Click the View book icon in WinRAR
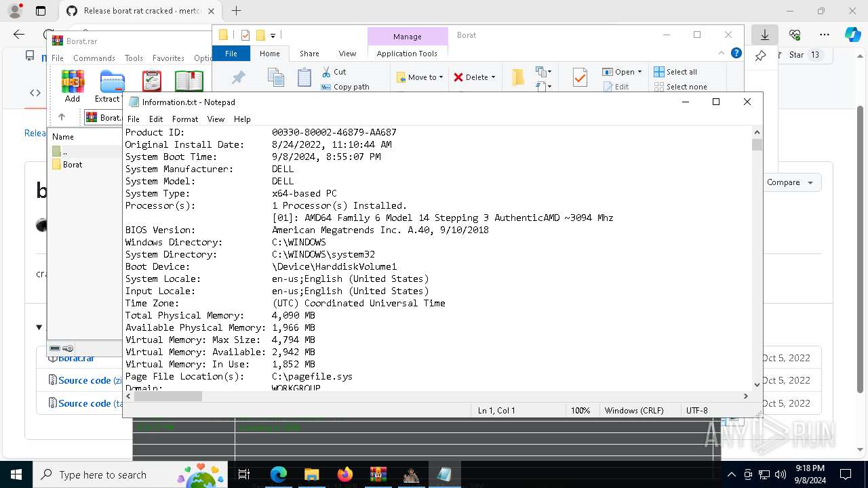This screenshot has height=488, width=868. coord(189,81)
